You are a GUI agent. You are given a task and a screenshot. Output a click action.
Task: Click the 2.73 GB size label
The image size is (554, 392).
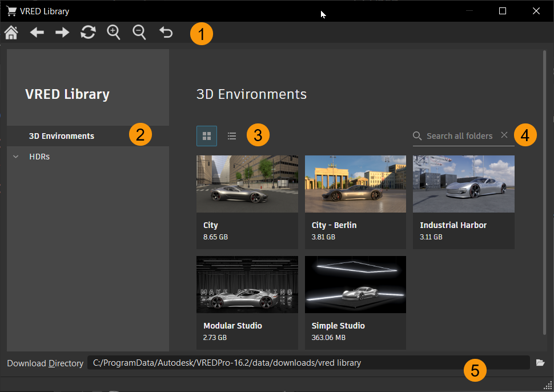pyautogui.click(x=215, y=338)
